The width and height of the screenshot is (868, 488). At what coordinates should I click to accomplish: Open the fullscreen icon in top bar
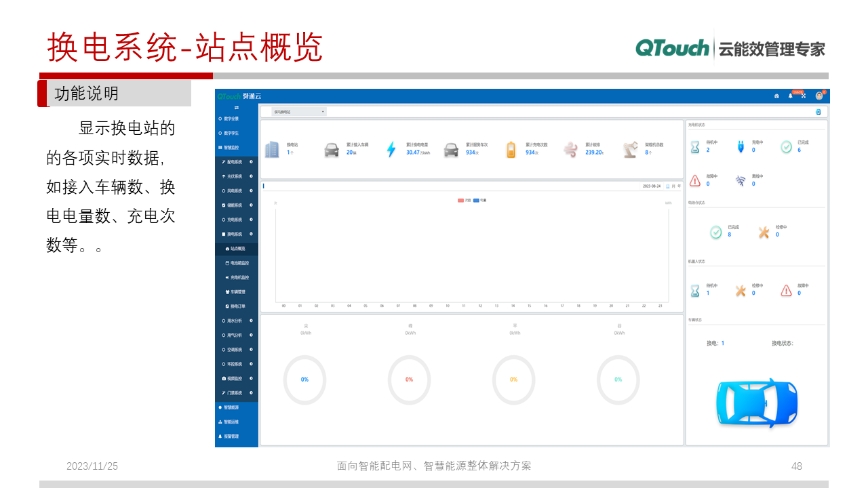[x=803, y=96]
